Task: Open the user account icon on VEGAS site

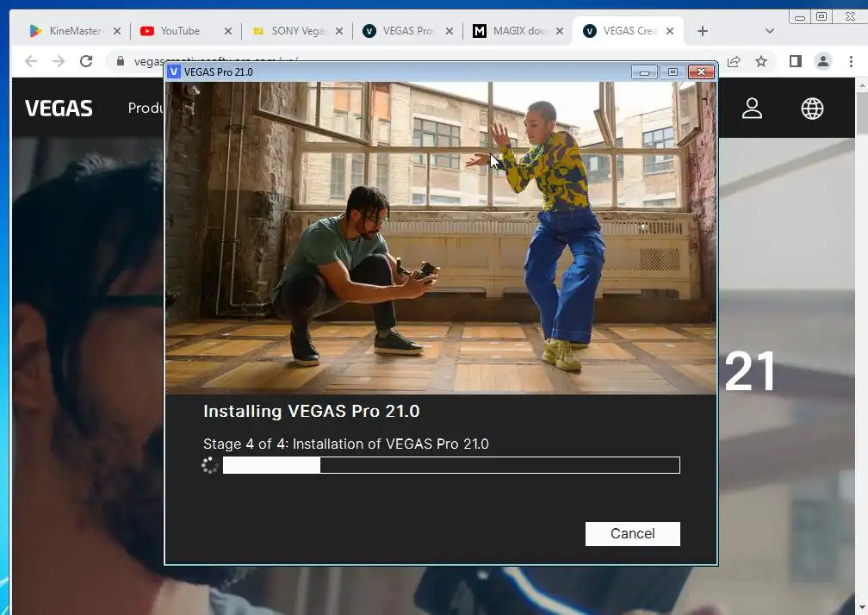Action: pyautogui.click(x=752, y=109)
